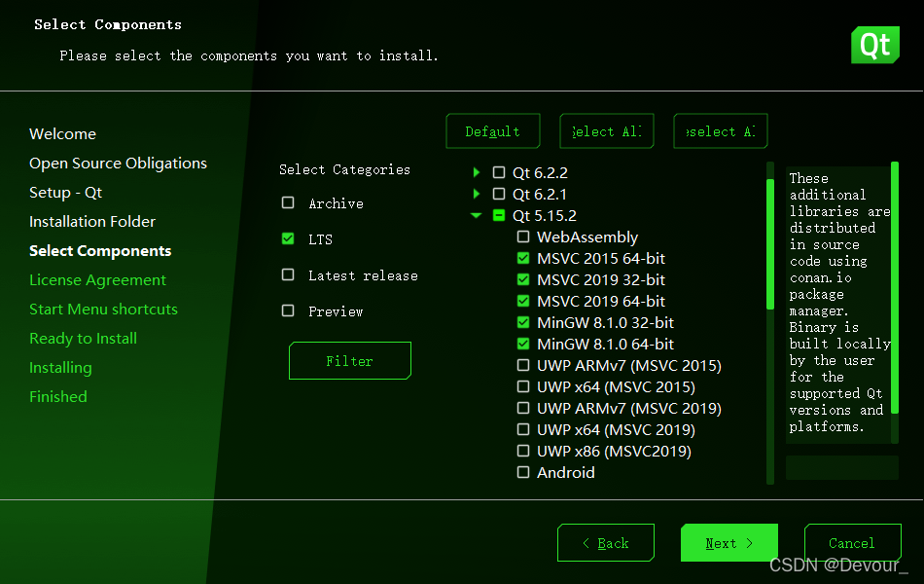Select the Select Components sidebar step

pyautogui.click(x=100, y=251)
